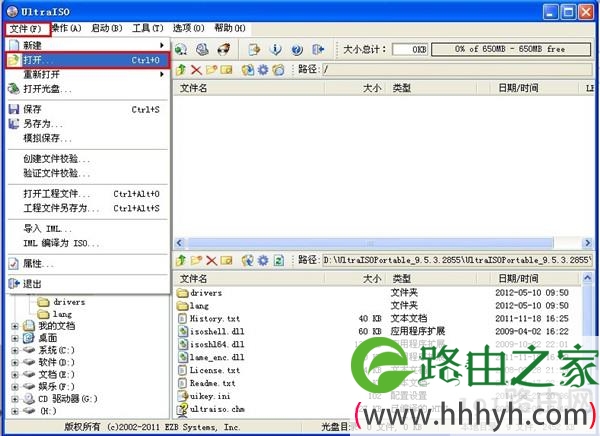Expand the 软件(D:) drive node
The height and width of the screenshot is (436, 600).
point(15,363)
